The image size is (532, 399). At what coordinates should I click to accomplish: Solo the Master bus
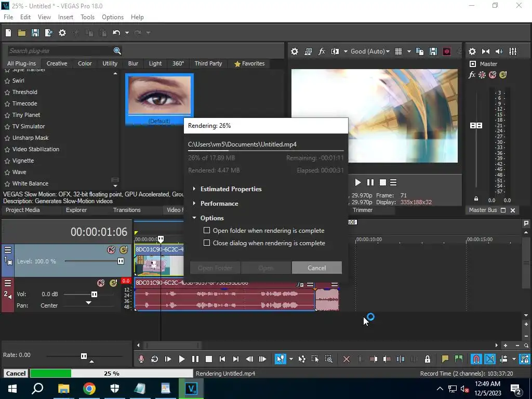point(503,75)
